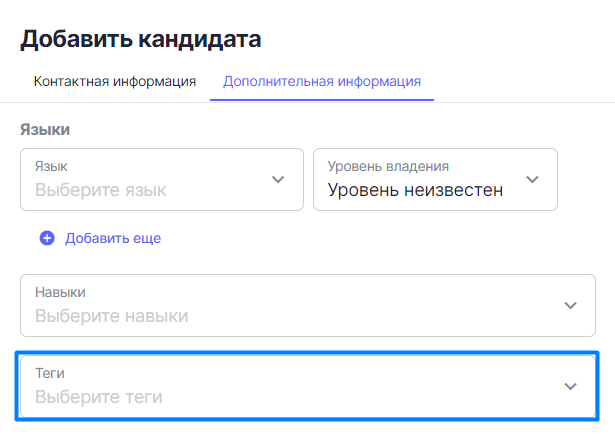This screenshot has width=615, height=434.
Task: Click the chevron arrow in Навыки field
Action: [x=570, y=305]
